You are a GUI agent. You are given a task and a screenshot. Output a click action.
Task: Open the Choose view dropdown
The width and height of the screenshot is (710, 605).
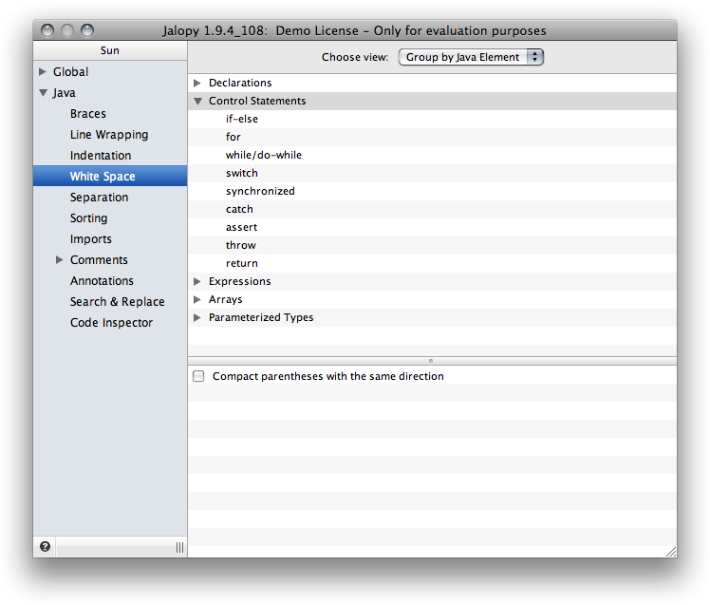(470, 57)
